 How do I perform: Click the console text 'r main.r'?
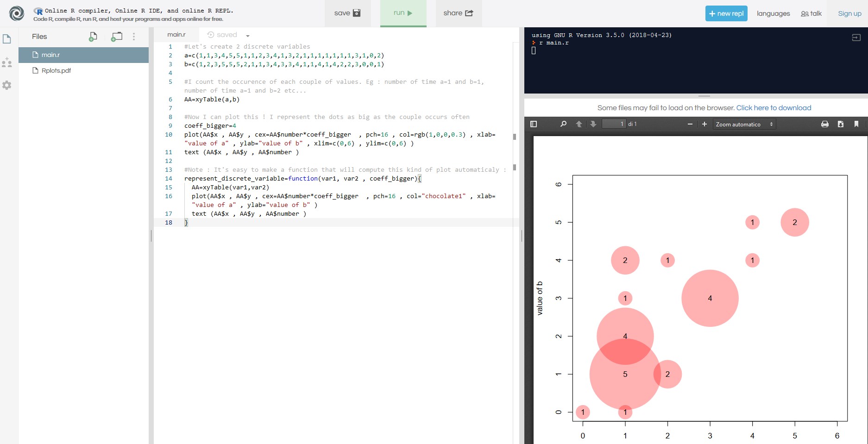[554, 43]
